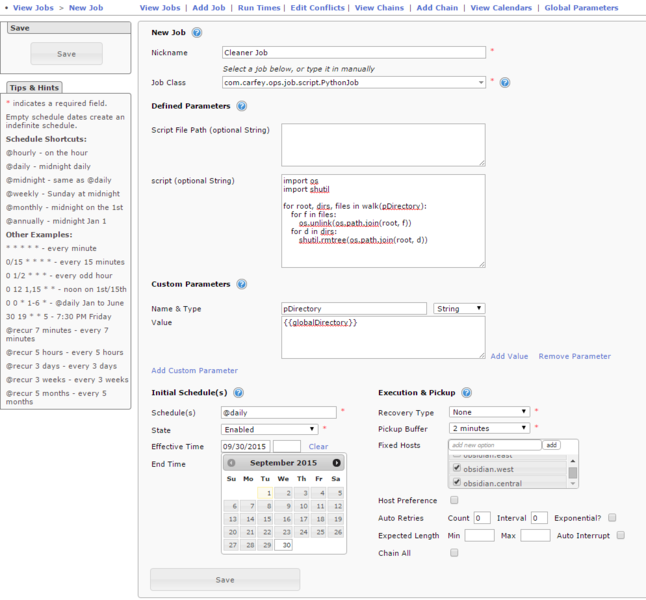Open Custom Parameters help icon
This screenshot has height=600, width=646.
[241, 284]
